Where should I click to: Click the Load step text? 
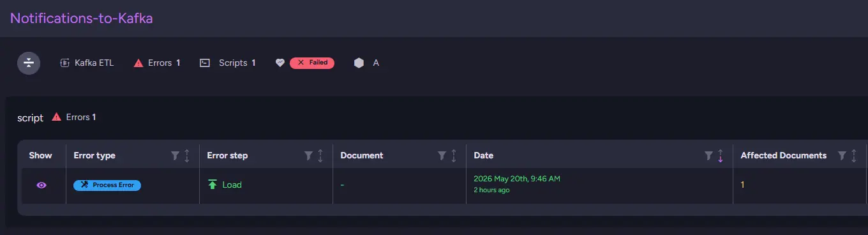232,185
